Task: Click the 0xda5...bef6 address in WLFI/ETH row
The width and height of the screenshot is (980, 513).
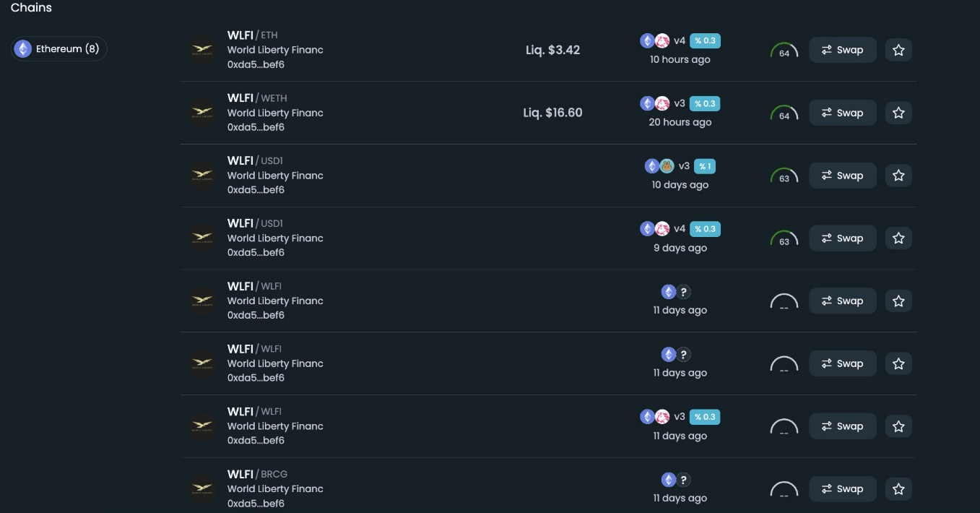Action: pyautogui.click(x=256, y=64)
